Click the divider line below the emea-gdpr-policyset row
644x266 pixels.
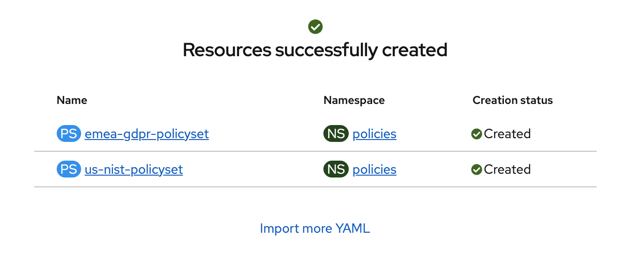click(315, 151)
